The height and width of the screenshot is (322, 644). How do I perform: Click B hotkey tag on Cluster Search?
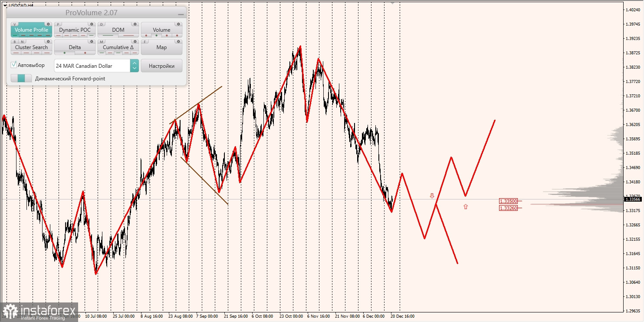pos(15,42)
